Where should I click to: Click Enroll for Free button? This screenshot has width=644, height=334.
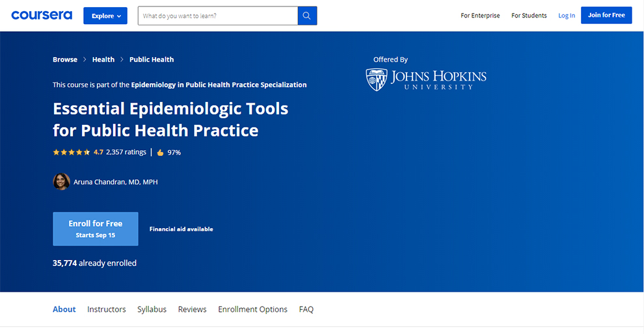point(95,229)
